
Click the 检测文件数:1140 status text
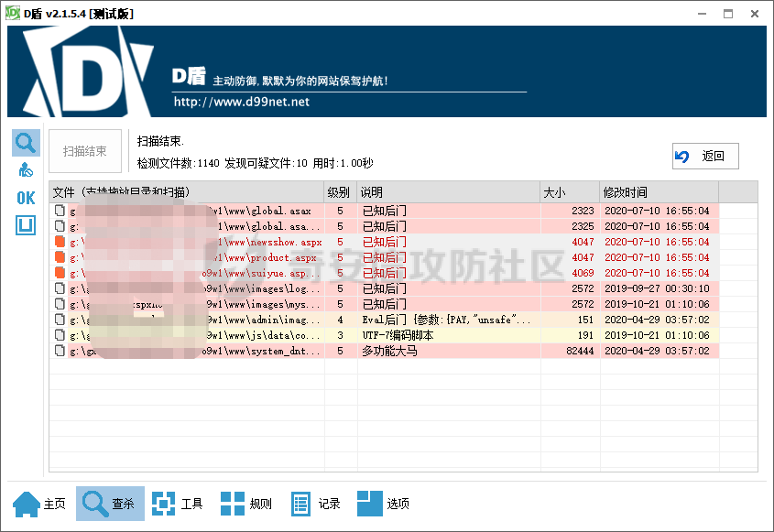pyautogui.click(x=179, y=163)
